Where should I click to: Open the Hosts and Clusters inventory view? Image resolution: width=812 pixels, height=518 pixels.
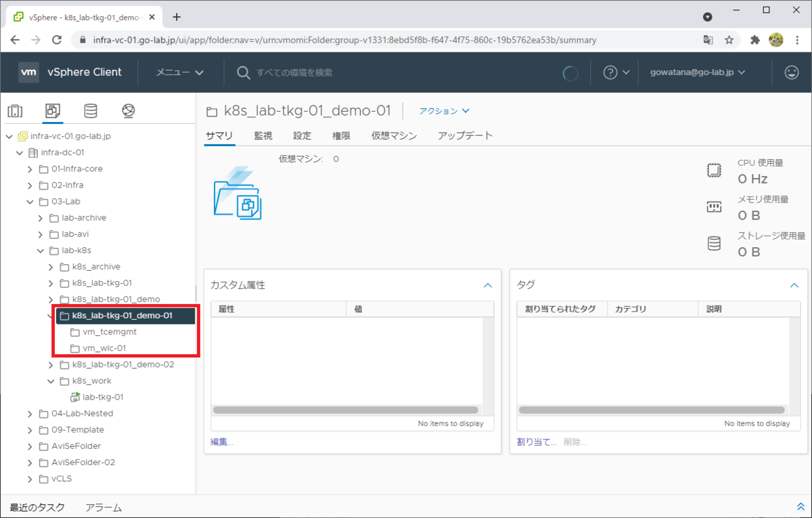[15, 111]
